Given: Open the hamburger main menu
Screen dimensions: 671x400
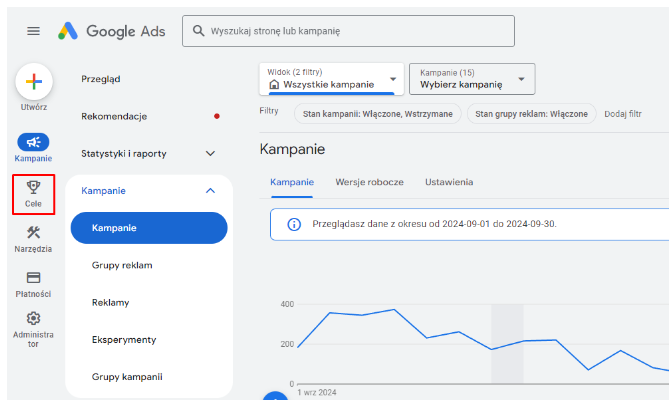Looking at the screenshot, I should click(x=33, y=31).
